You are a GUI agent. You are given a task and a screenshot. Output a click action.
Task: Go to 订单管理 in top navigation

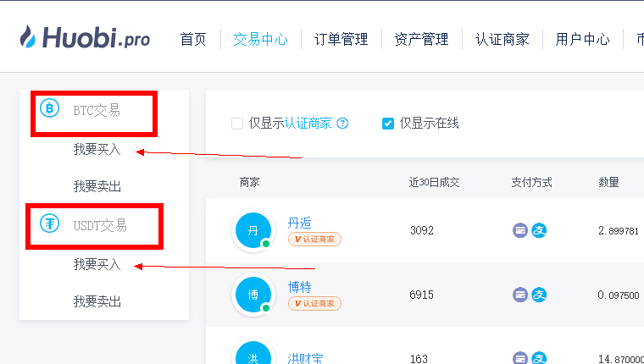pos(341,40)
